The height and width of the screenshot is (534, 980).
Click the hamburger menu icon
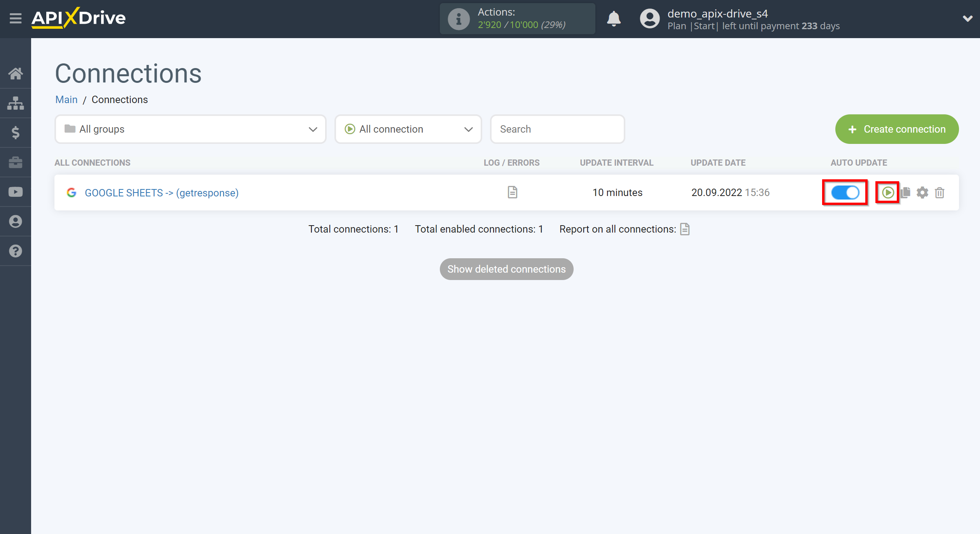(14, 18)
